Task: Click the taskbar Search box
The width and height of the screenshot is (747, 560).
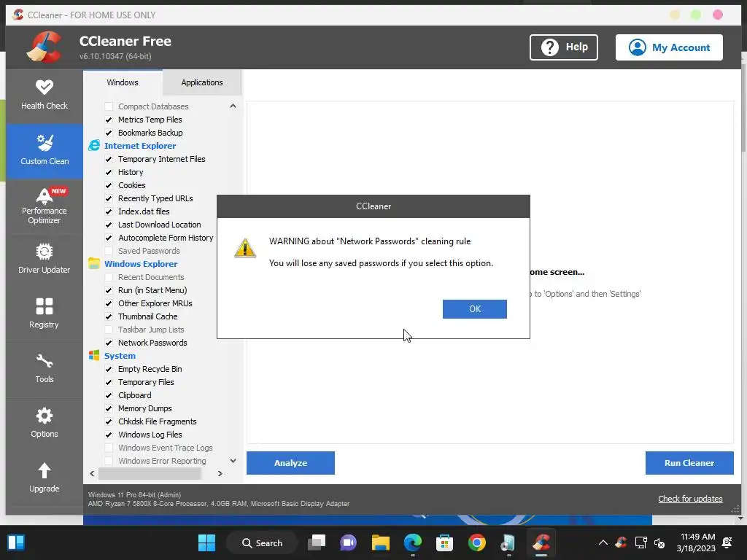Action: tap(262, 542)
